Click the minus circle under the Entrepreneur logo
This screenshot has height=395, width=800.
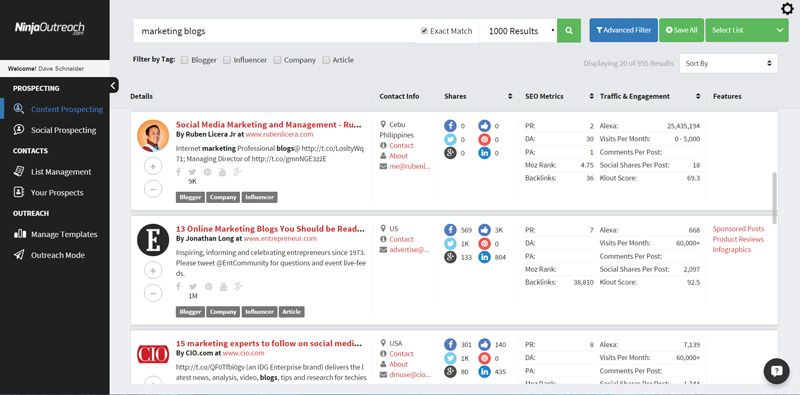click(x=153, y=293)
